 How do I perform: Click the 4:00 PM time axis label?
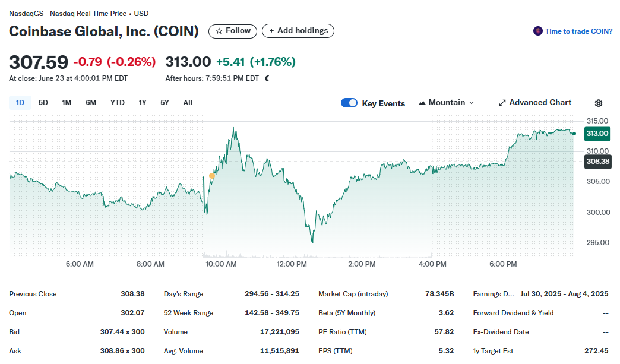(x=432, y=264)
